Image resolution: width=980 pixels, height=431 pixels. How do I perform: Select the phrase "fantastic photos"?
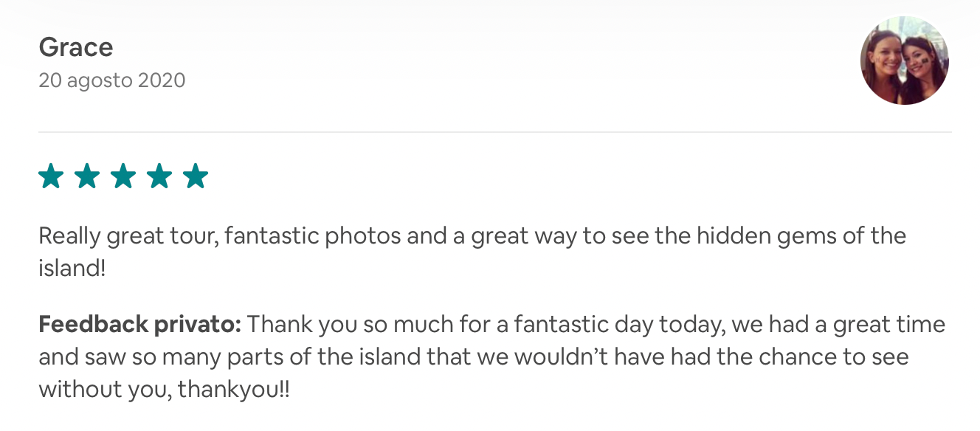click(x=313, y=237)
